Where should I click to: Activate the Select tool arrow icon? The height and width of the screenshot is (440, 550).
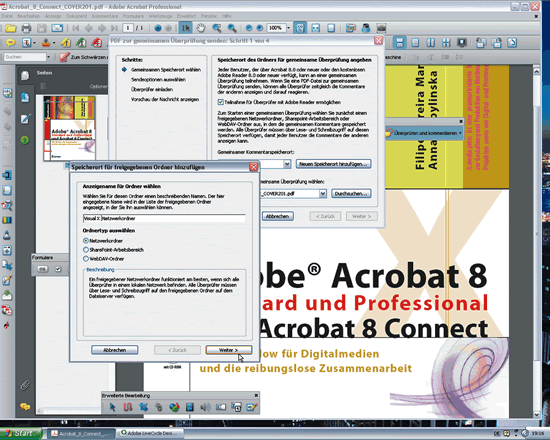click(185, 28)
